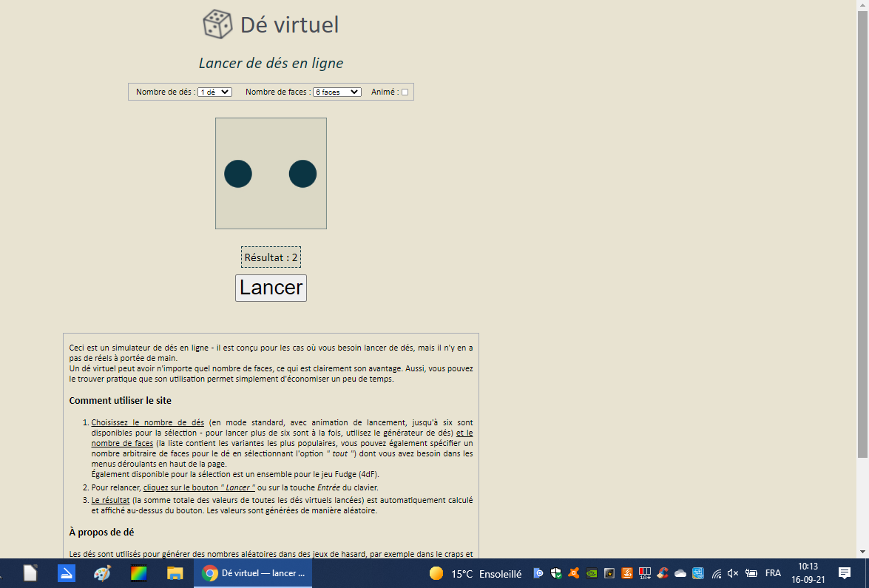Open the Nombre de faces dropdown
Image resolution: width=869 pixels, height=588 pixels.
[337, 92]
